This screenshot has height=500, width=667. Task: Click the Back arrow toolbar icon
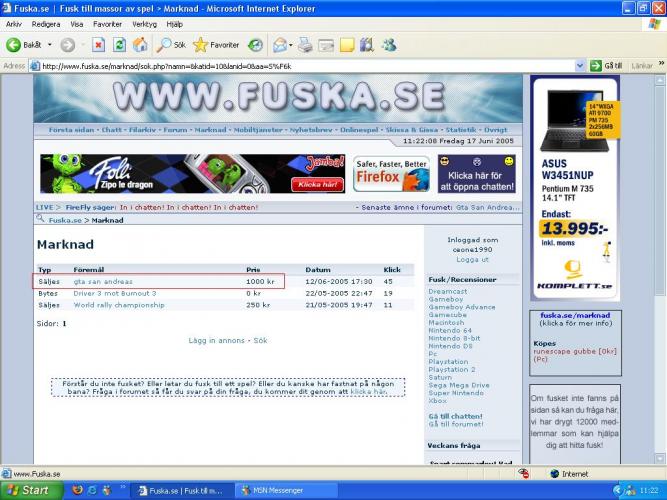click(x=14, y=45)
